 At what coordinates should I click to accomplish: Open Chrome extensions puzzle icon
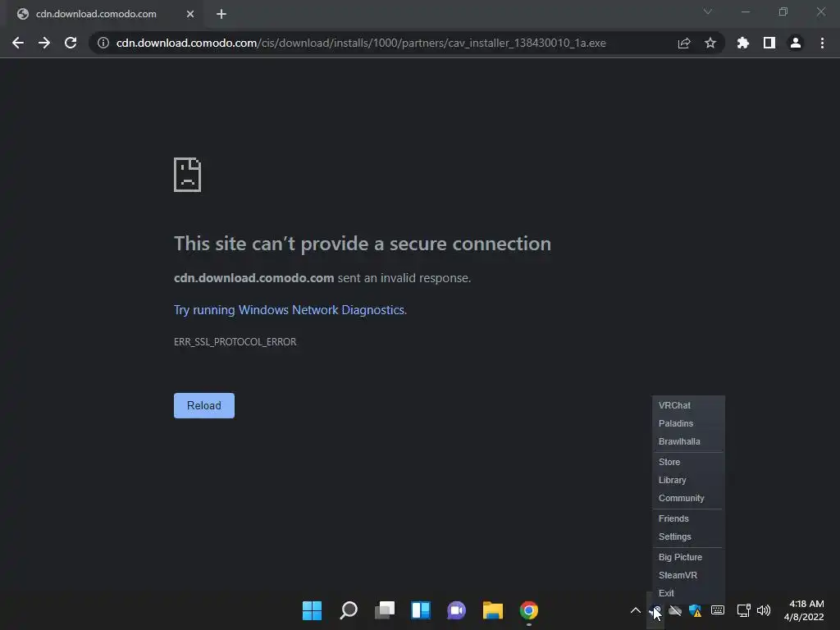[x=742, y=43]
